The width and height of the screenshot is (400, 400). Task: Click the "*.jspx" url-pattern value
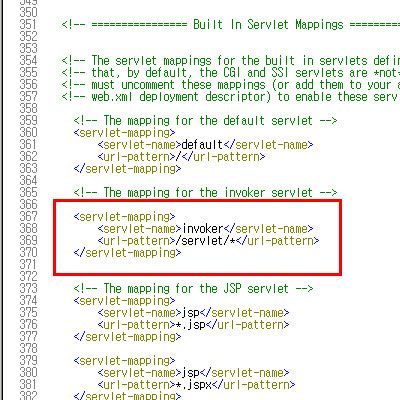[194, 385]
